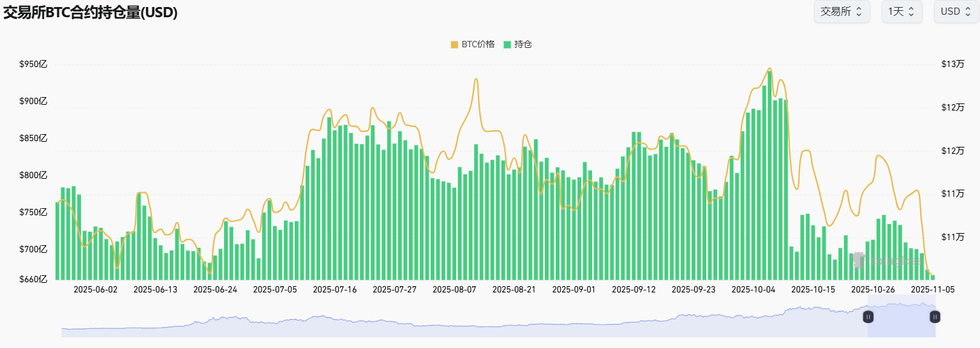Viewport: 980px width, 348px height.
Task: Open the USD currency selector
Action: pos(956,11)
